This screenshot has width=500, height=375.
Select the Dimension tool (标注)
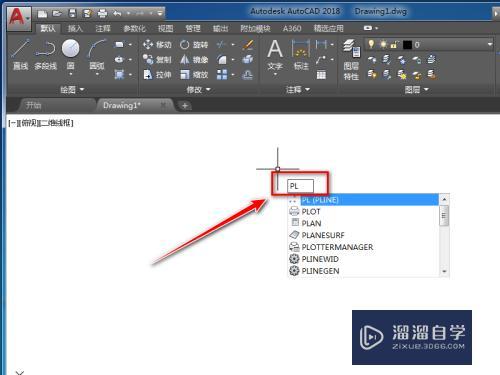(301, 55)
